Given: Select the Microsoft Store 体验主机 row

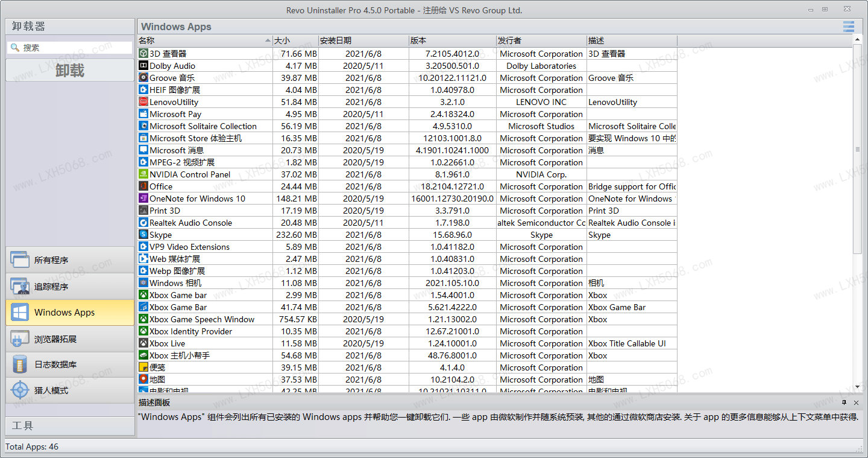Looking at the screenshot, I should [x=407, y=138].
